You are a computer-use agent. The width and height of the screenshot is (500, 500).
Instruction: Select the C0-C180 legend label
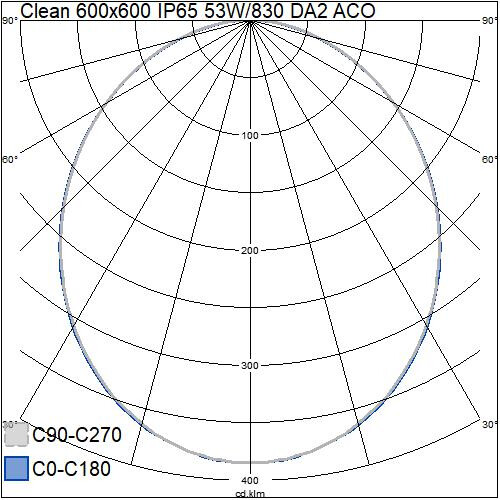click(72, 468)
